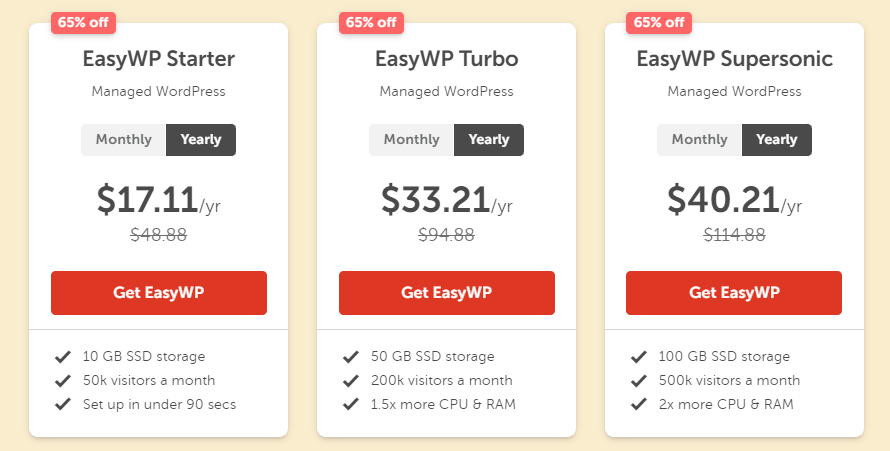
Task: Select Yearly billing on EasyWP Turbo
Action: [489, 140]
